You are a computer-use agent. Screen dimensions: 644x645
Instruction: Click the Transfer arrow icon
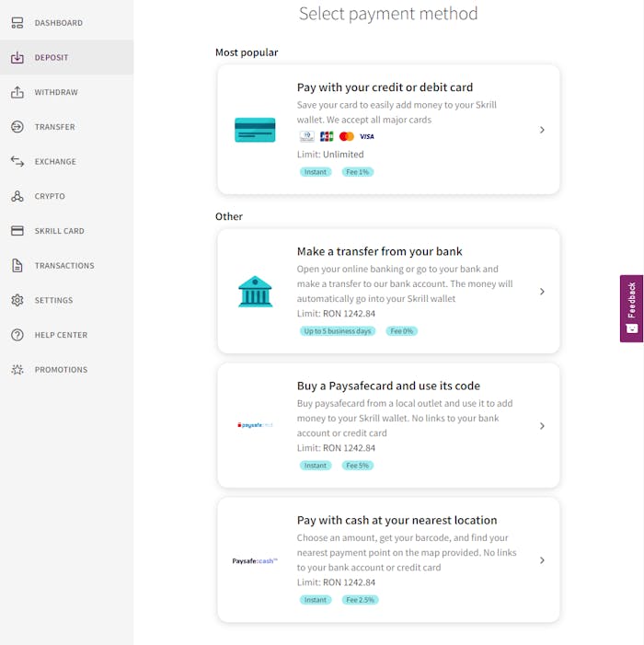click(17, 127)
